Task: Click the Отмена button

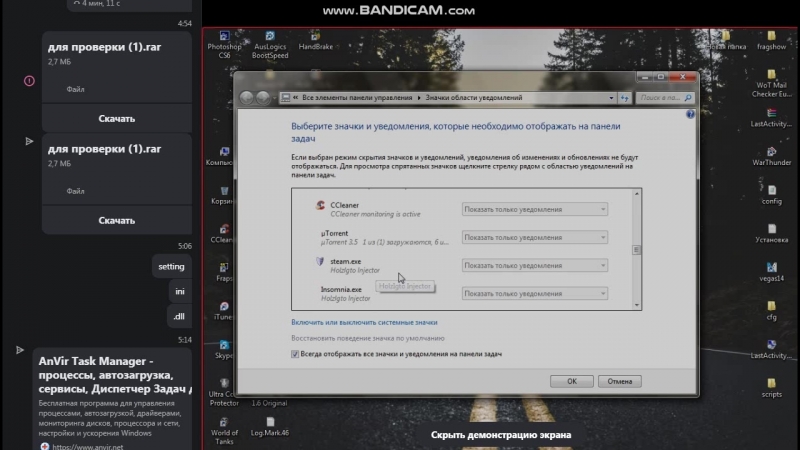Action: (619, 381)
